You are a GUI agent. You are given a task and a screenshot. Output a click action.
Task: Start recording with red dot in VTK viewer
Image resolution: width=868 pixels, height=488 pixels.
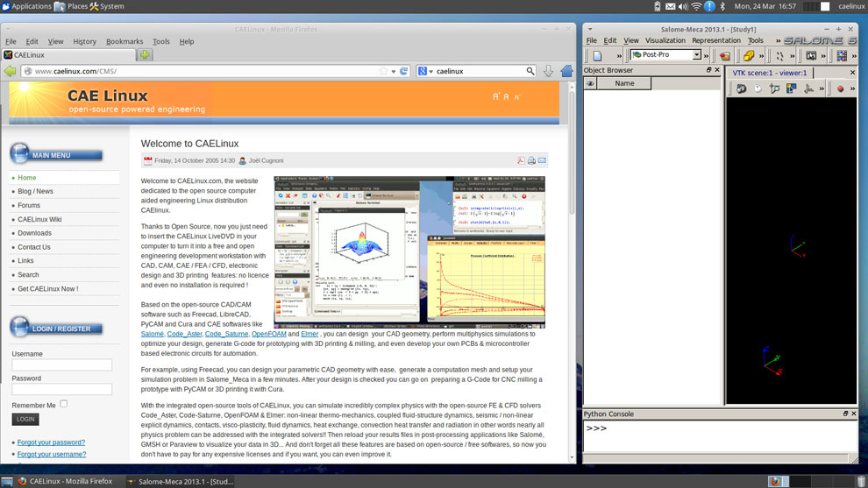coord(840,88)
